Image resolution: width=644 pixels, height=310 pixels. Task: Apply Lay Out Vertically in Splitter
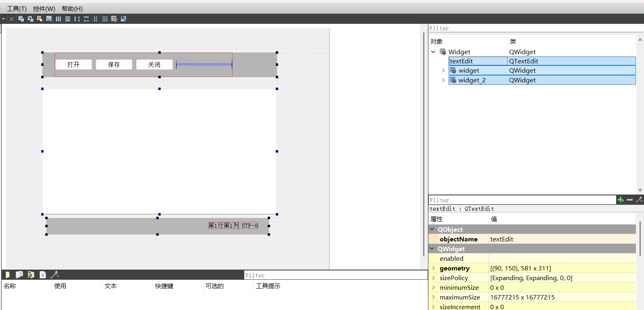pos(86,19)
